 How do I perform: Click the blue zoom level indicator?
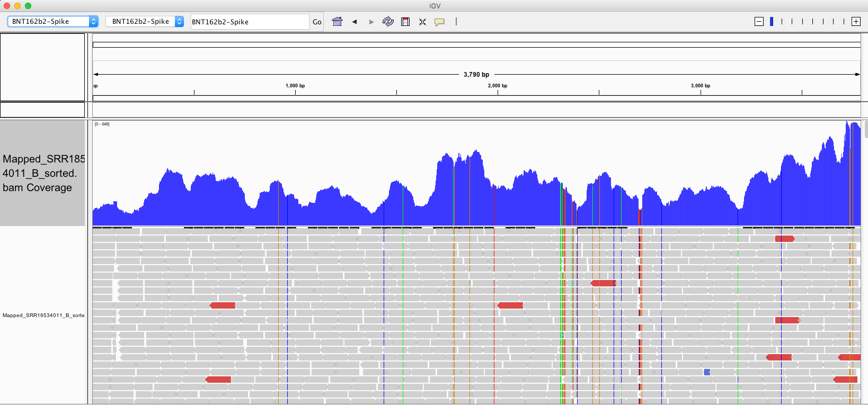point(772,21)
